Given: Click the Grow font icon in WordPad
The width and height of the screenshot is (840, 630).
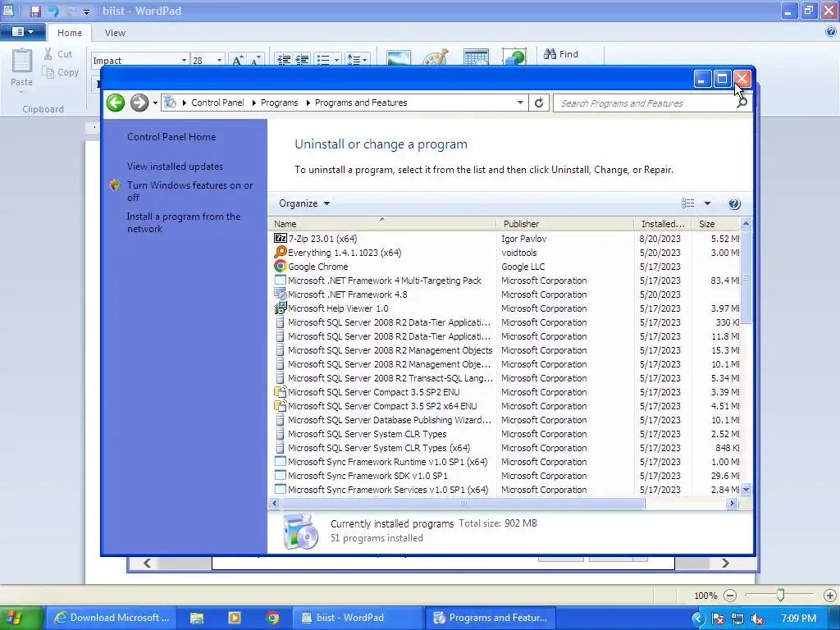Looking at the screenshot, I should [237, 59].
